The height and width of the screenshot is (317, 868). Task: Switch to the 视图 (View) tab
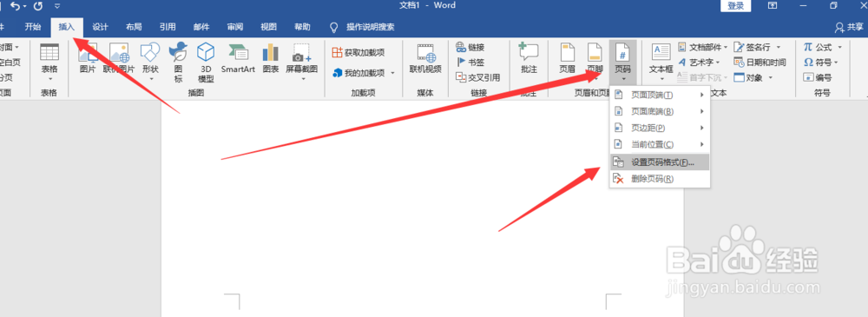pos(268,27)
